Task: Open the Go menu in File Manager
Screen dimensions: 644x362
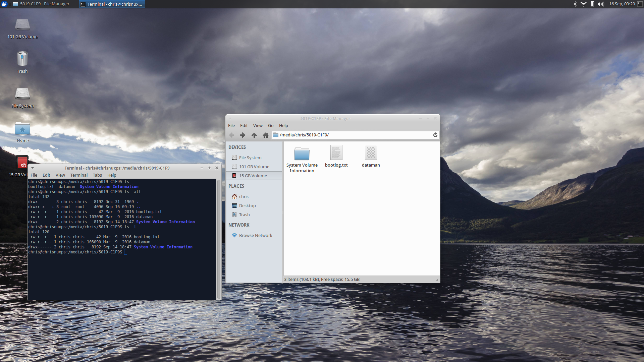Action: (x=270, y=125)
